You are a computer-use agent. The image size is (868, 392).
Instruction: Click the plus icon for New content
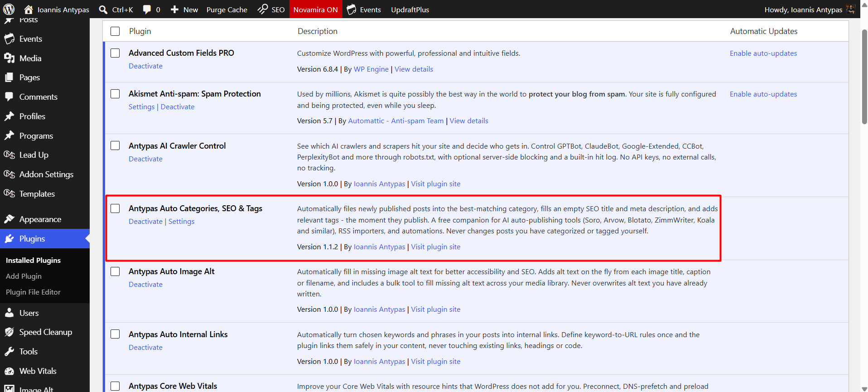[x=174, y=10]
